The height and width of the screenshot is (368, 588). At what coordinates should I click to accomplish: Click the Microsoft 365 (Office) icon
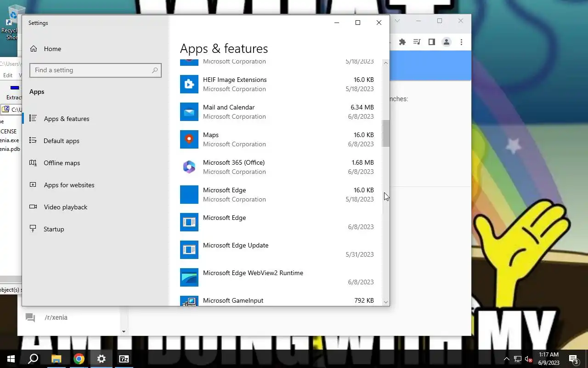click(189, 167)
